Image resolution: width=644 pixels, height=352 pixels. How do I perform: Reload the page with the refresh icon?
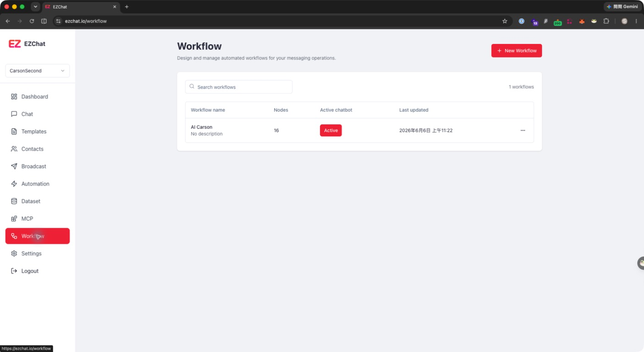(32, 21)
